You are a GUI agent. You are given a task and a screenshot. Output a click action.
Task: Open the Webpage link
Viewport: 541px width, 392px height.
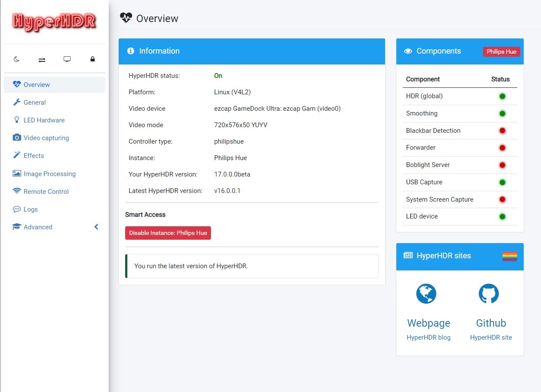click(x=428, y=323)
